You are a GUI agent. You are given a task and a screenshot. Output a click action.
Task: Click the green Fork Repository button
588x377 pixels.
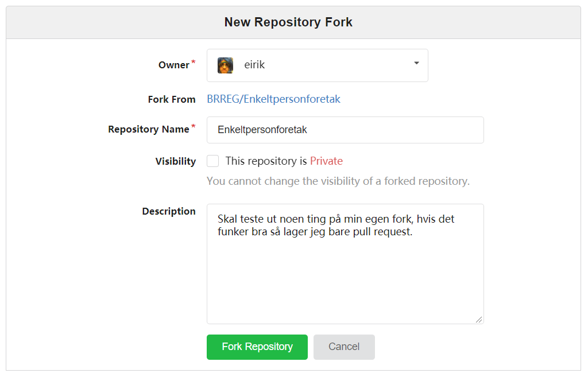(x=257, y=347)
